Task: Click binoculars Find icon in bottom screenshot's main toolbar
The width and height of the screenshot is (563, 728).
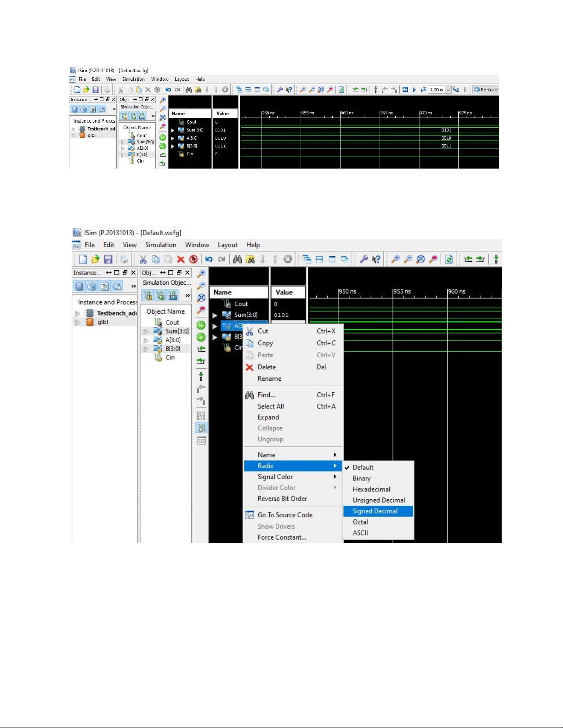Action: [237, 260]
